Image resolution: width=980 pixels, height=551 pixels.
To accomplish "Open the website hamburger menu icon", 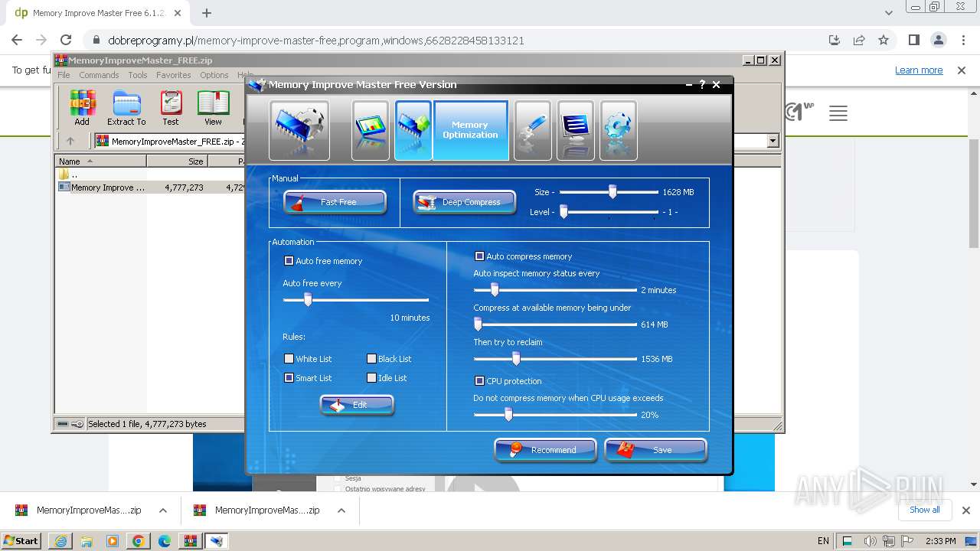I will pyautogui.click(x=838, y=114).
